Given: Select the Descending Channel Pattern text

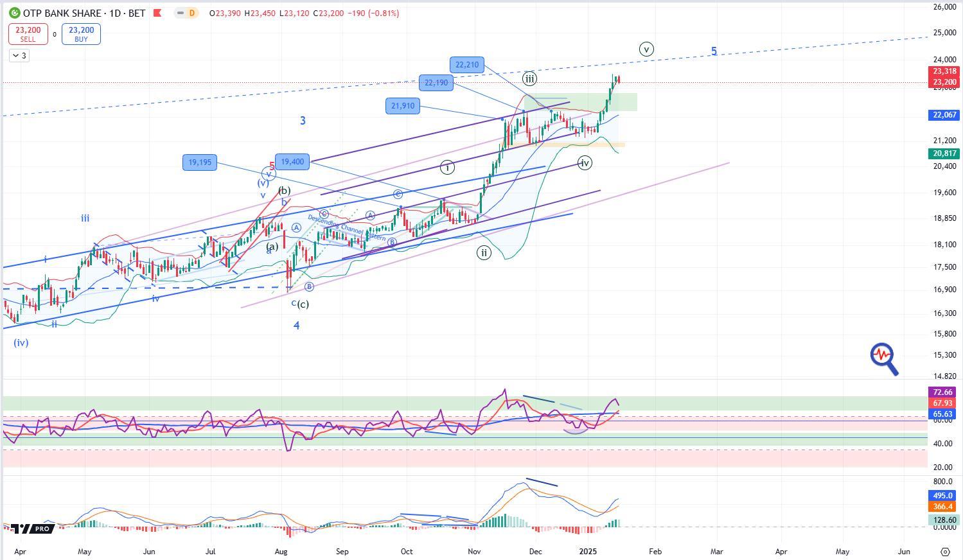Looking at the screenshot, I should [x=347, y=227].
